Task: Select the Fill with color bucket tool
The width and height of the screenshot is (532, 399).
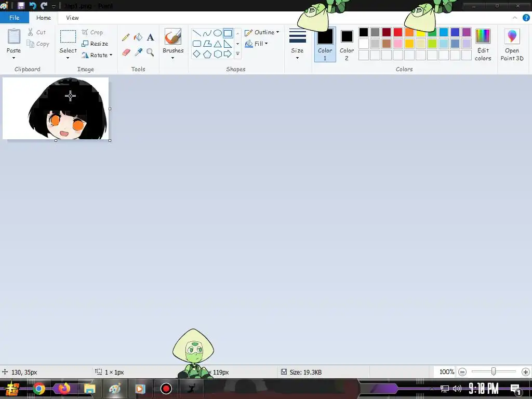Action: click(138, 37)
